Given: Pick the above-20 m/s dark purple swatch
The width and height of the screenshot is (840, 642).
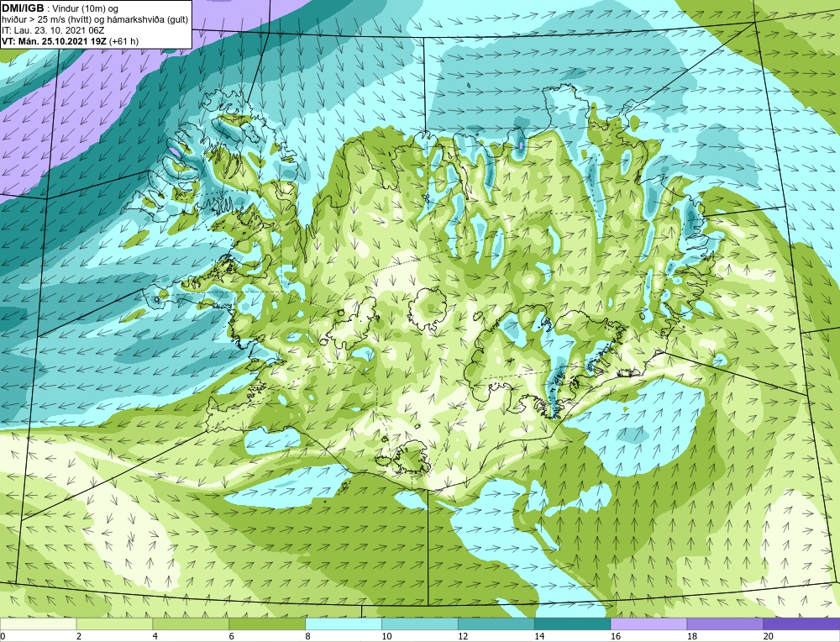Looking at the screenshot, I should [801, 624].
